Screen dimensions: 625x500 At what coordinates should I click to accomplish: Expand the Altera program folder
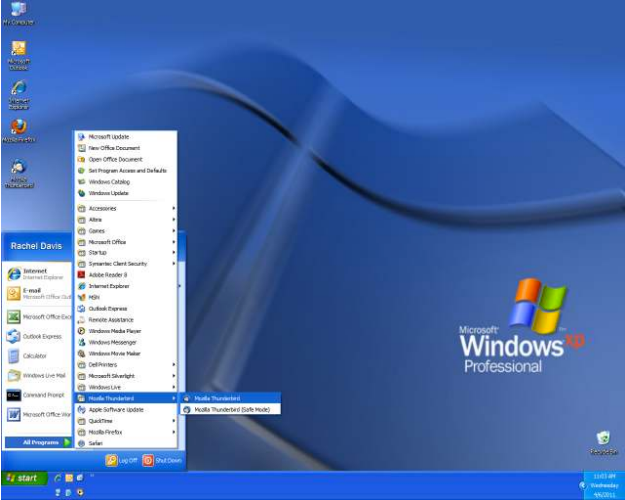[x=126, y=219]
